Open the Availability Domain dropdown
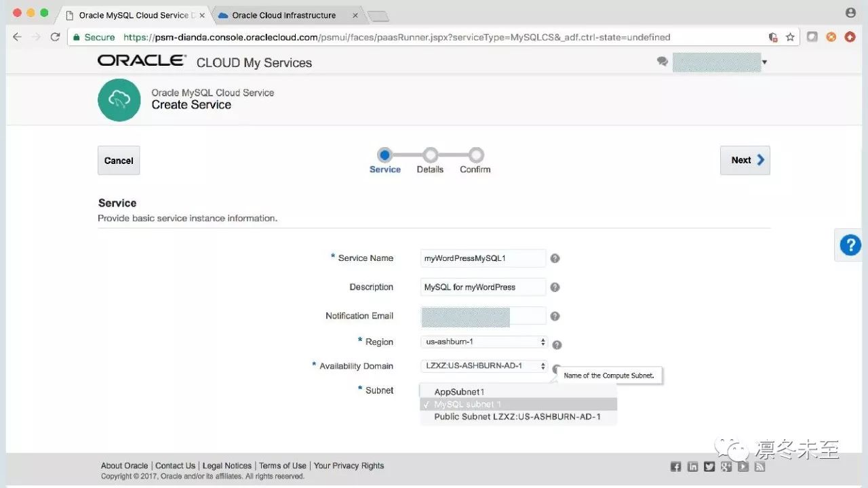 tap(484, 366)
